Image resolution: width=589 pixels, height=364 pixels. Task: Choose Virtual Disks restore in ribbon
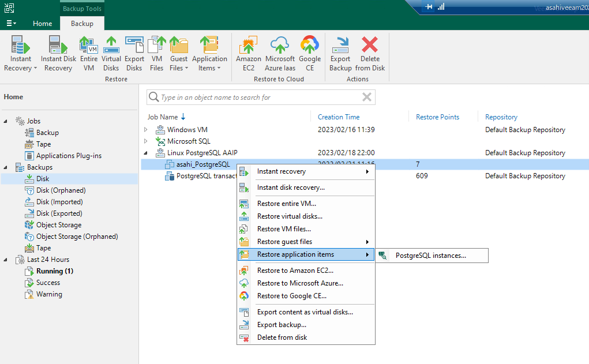[x=111, y=53]
